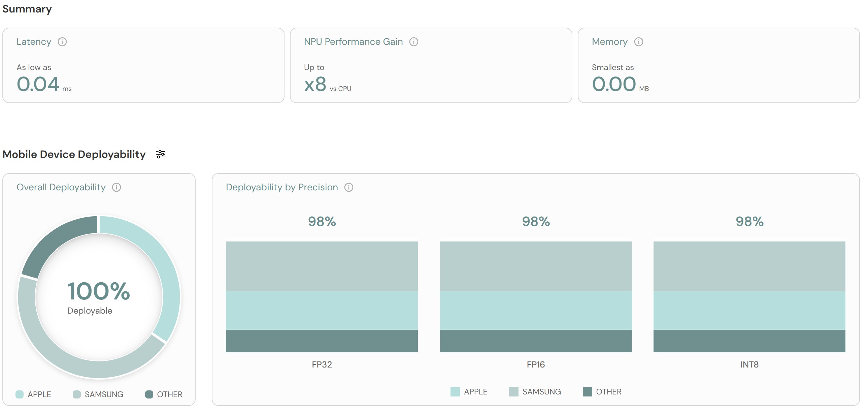Toggle SAMSUNG legend under precision bars
This screenshot has width=868, height=415.
[x=535, y=392]
